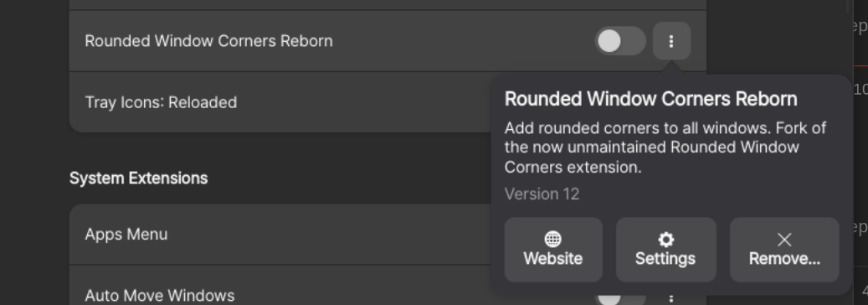This screenshot has height=305, width=868.
Task: Click the partially visible row above Rounded Window Corners
Action: [x=388, y=4]
